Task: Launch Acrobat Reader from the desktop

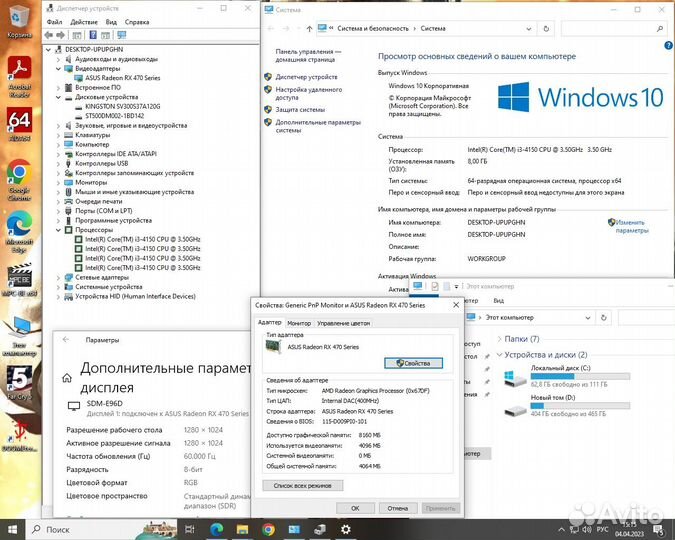Action: [x=19, y=76]
